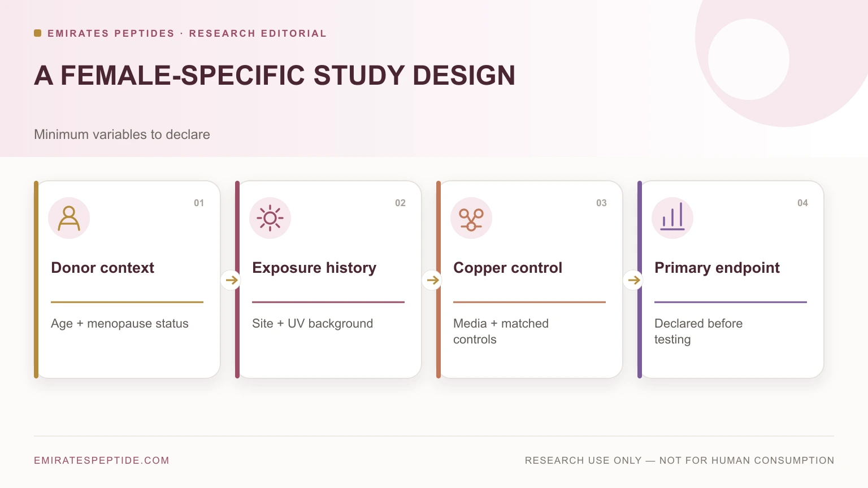Click the 'Declared before testing' text
868x488 pixels.
click(x=698, y=332)
